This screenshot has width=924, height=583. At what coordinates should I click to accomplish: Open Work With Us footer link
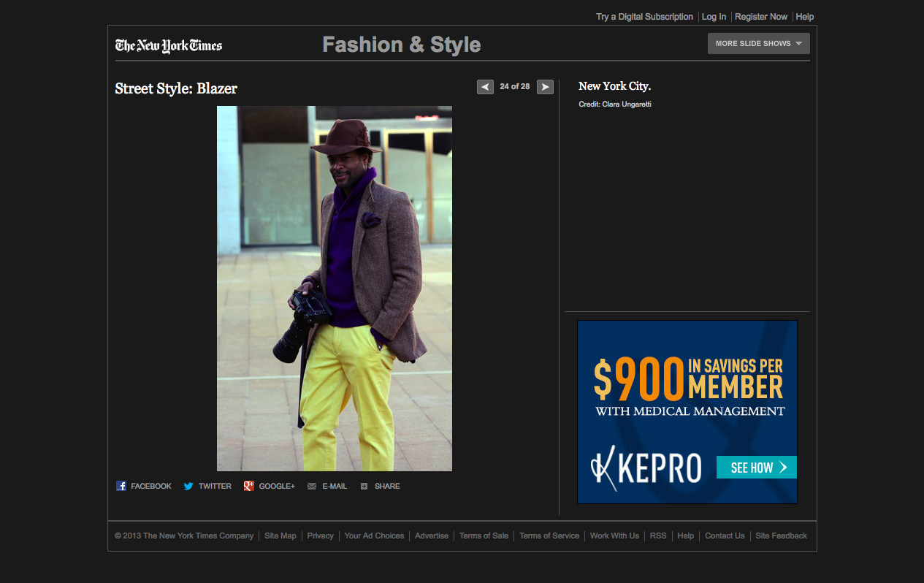[x=614, y=536]
